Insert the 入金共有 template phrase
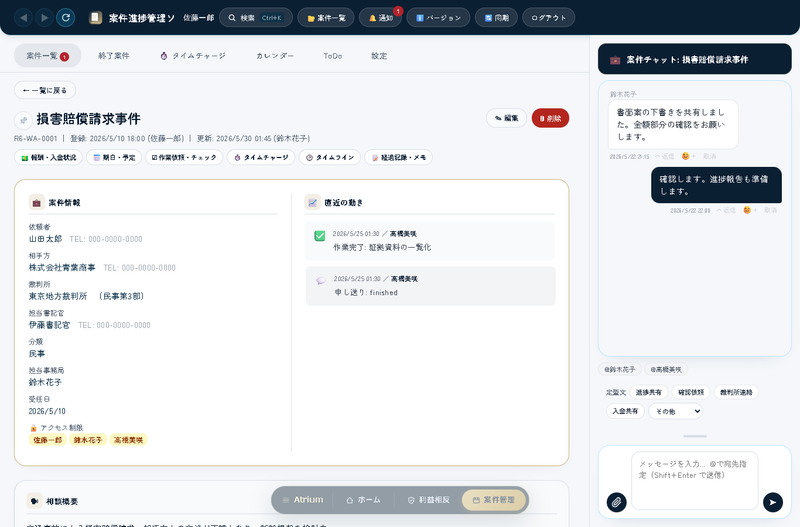Viewport: 800px width, 527px height. [626, 411]
